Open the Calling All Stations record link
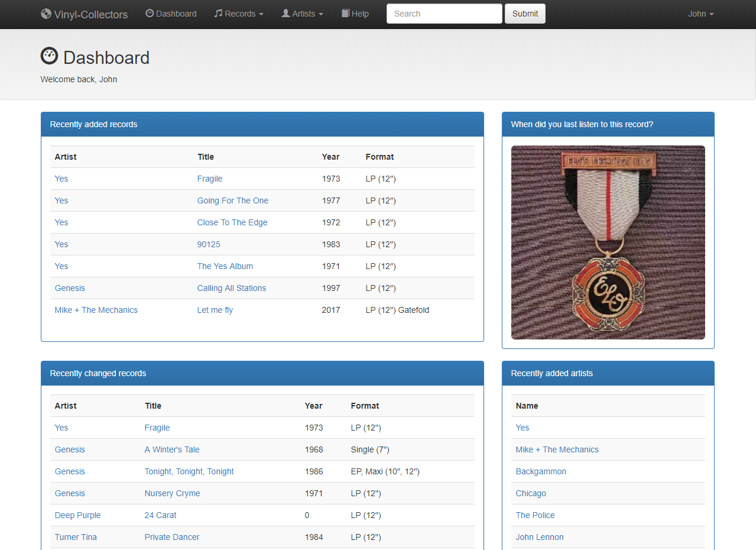756x550 pixels. tap(231, 288)
